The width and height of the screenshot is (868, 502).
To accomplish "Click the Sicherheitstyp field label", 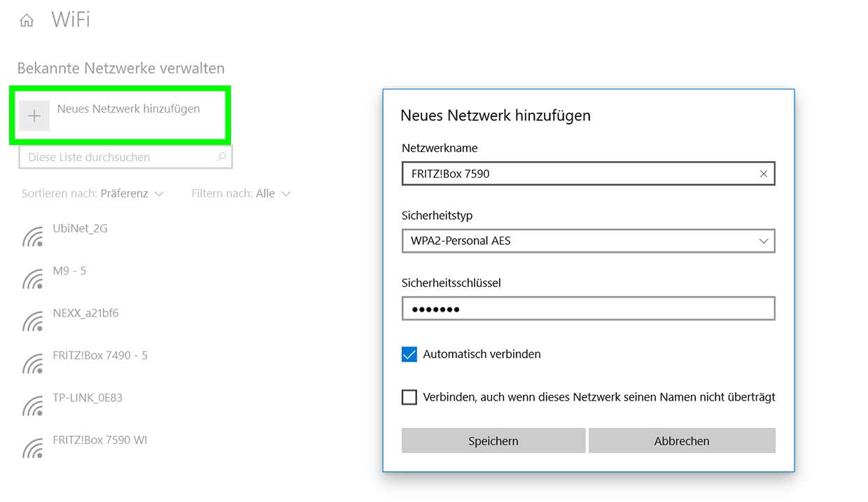I will tap(437, 216).
